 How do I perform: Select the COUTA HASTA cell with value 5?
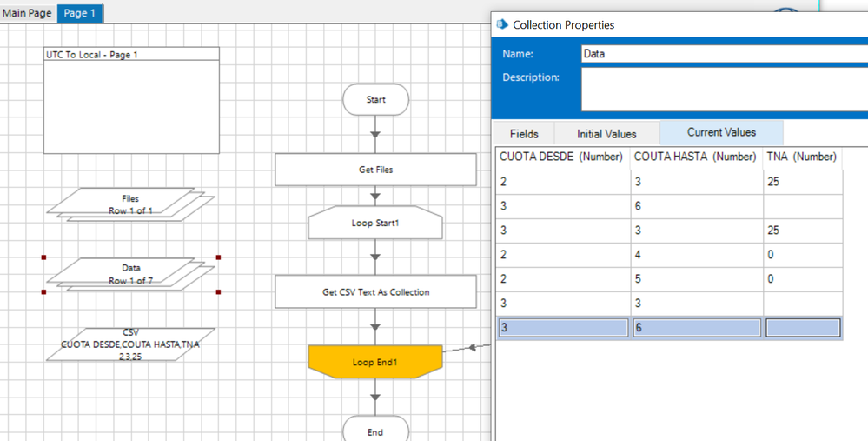pyautogui.click(x=697, y=279)
